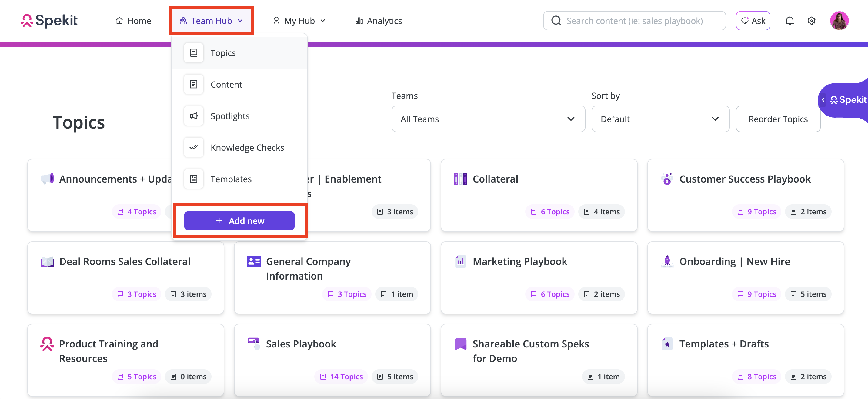Open the Collateral topic card

(x=539, y=195)
